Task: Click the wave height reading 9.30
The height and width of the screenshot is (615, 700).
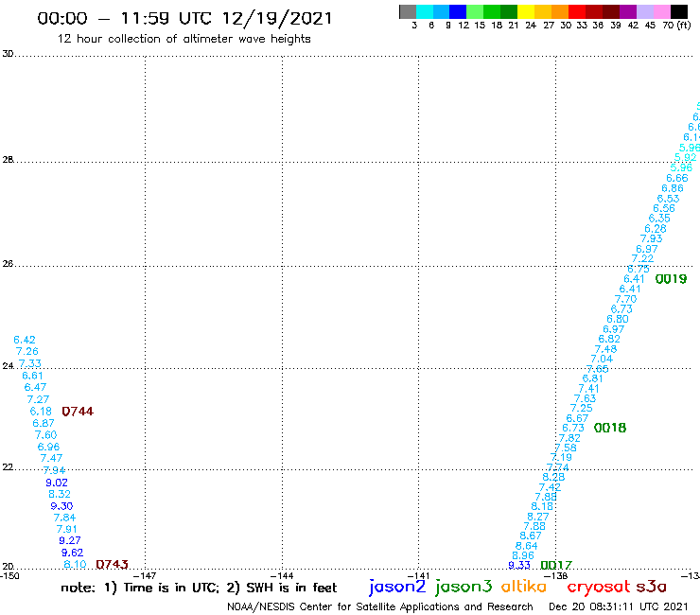Action: point(61,506)
